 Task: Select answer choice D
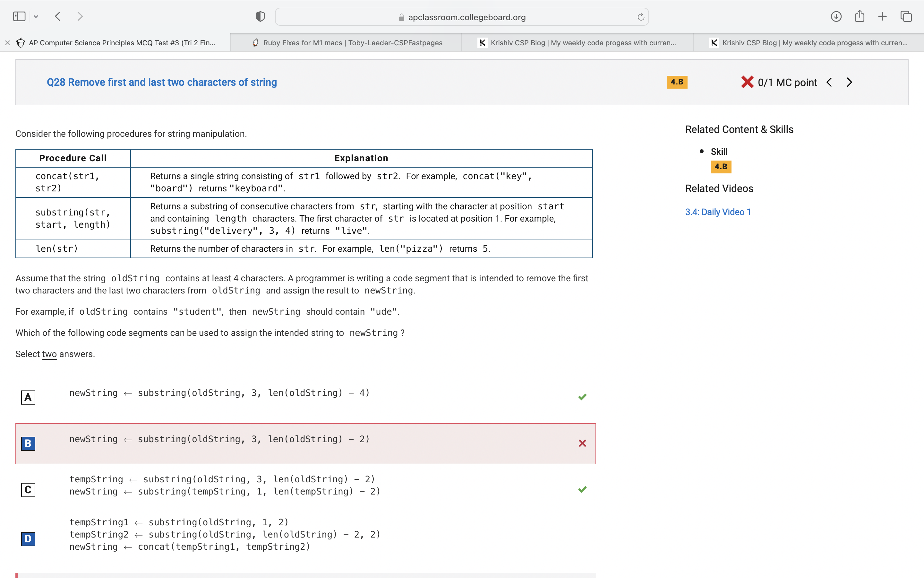click(28, 539)
